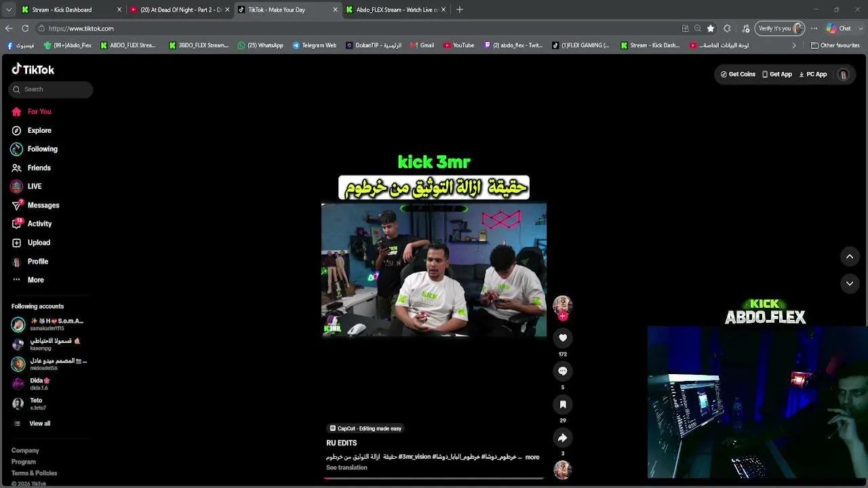Open the browser three-dot menu

point(814,28)
